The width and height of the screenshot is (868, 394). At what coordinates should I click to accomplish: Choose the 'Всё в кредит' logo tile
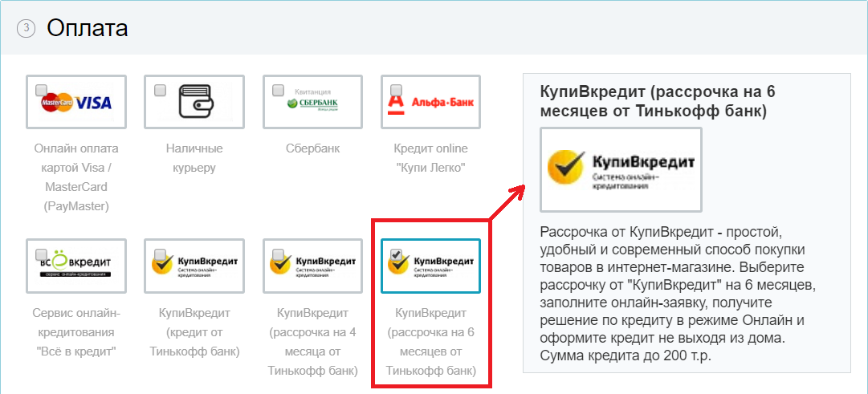click(75, 266)
